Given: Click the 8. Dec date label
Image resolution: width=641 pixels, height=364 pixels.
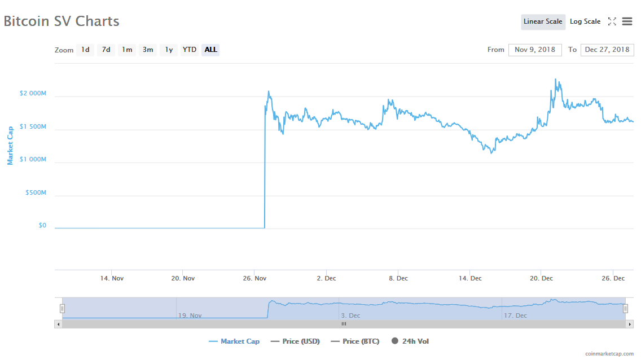Looking at the screenshot, I should click(398, 278).
